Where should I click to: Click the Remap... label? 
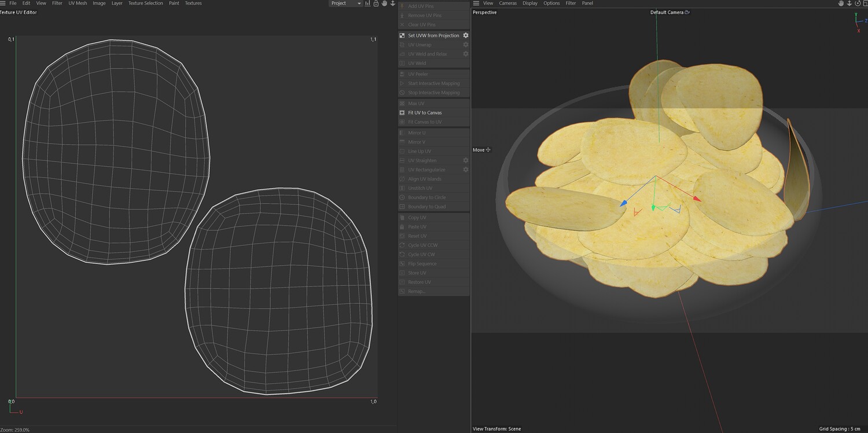click(417, 291)
